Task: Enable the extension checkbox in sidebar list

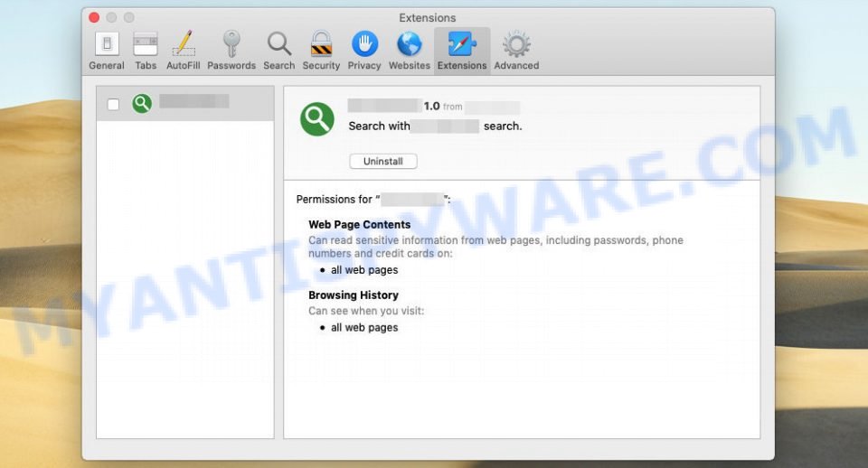Action: (x=114, y=104)
